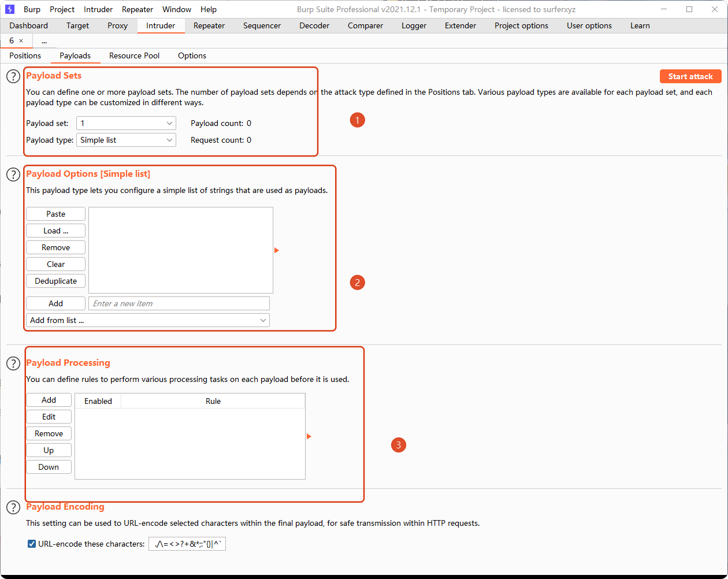Viewport: 728px width, 579px height.
Task: Switch to the Repeater main tab
Action: click(x=209, y=25)
